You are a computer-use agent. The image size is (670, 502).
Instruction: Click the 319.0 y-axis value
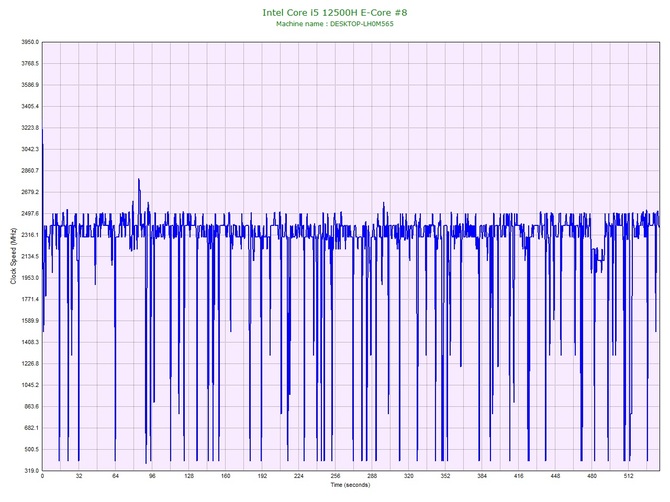click(31, 471)
